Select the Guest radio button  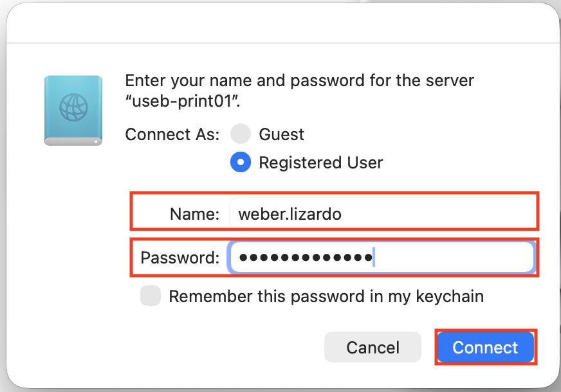tap(241, 134)
